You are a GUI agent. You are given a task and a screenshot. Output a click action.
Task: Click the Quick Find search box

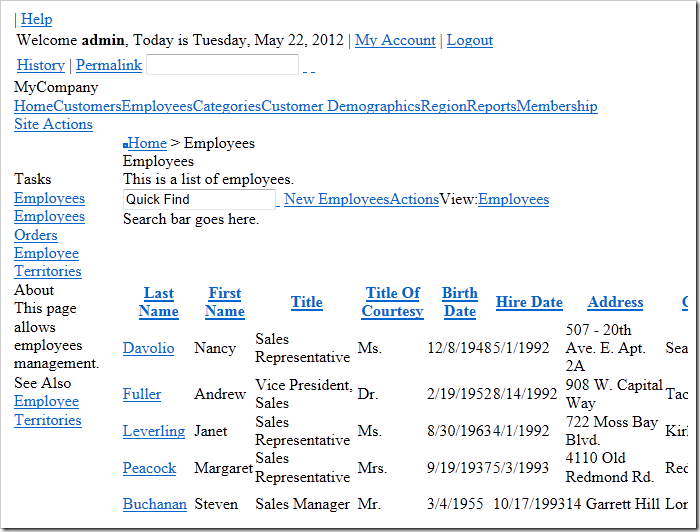click(198, 199)
